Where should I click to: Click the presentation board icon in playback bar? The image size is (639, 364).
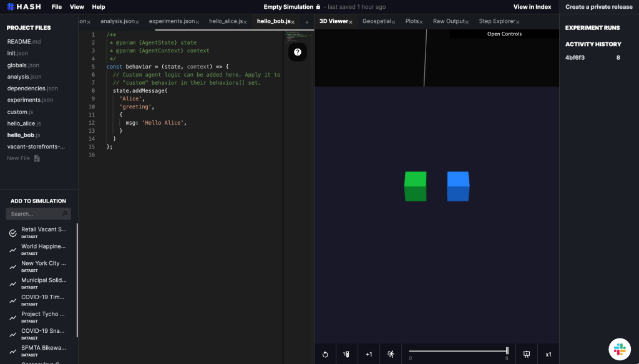[x=527, y=354]
